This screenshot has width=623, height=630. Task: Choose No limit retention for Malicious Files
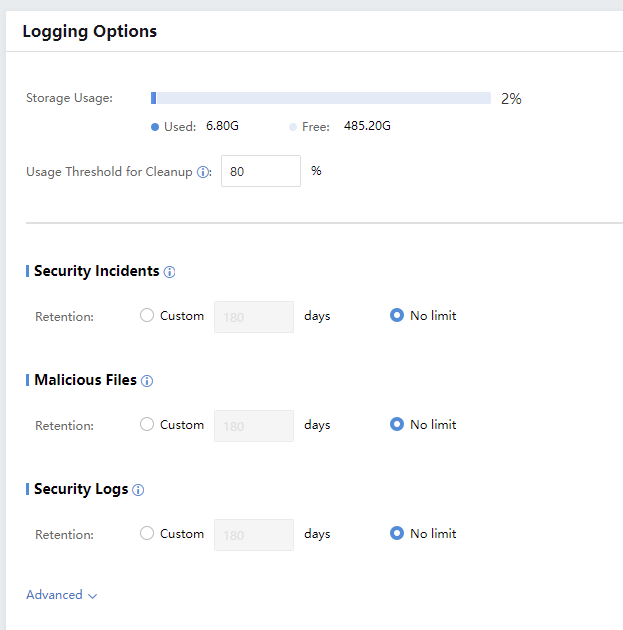[x=397, y=424]
